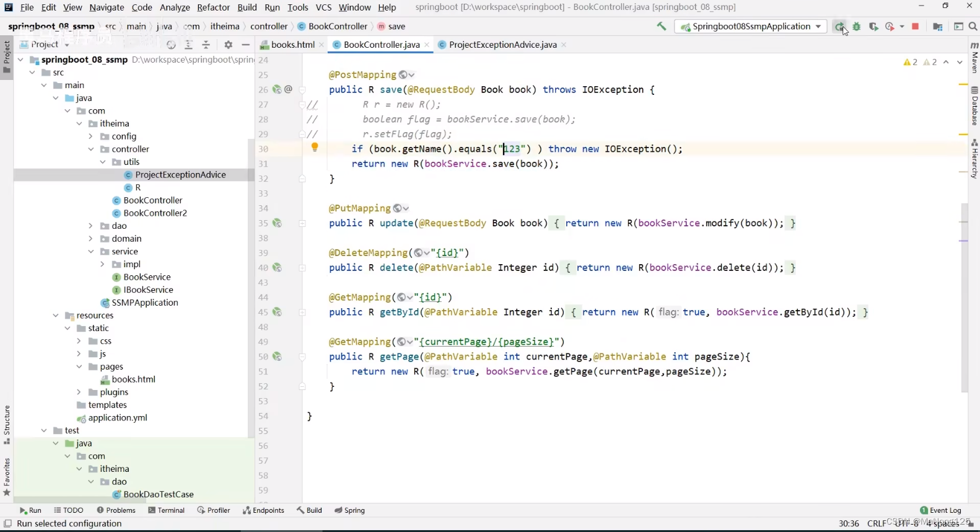Screen dimensions: 980x532
Task: Click the gutter endpoint icon on line 26
Action: pyautogui.click(x=277, y=89)
